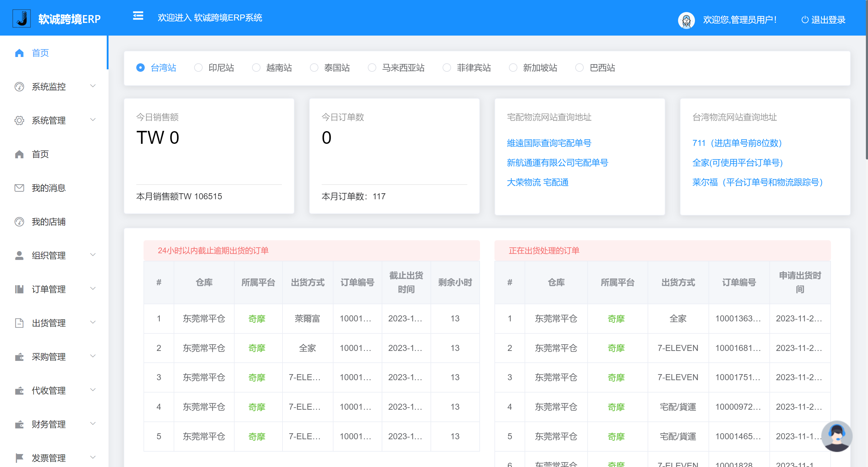The width and height of the screenshot is (868, 467).
Task: Open the customer service chat avatar
Action: (x=837, y=436)
